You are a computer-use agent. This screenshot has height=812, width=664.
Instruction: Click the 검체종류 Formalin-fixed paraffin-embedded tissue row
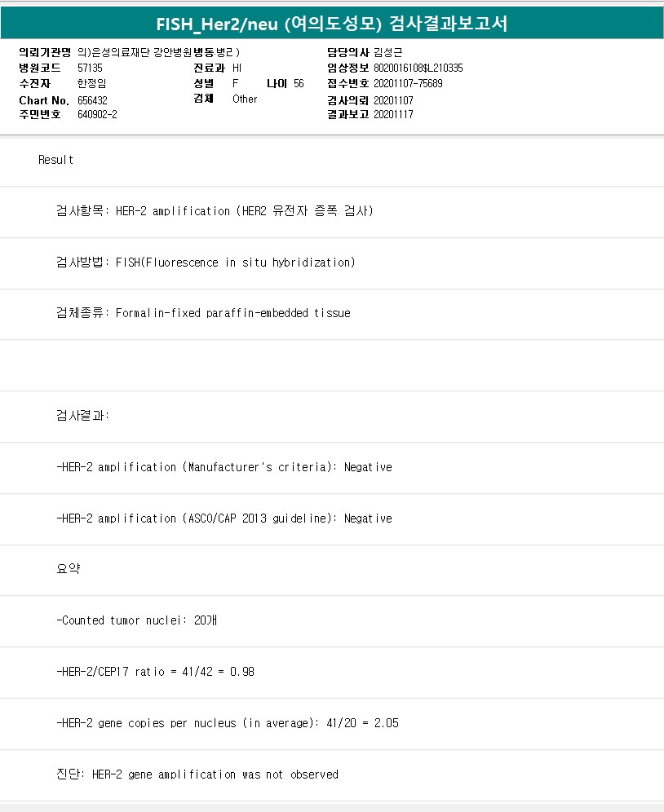[x=203, y=313]
